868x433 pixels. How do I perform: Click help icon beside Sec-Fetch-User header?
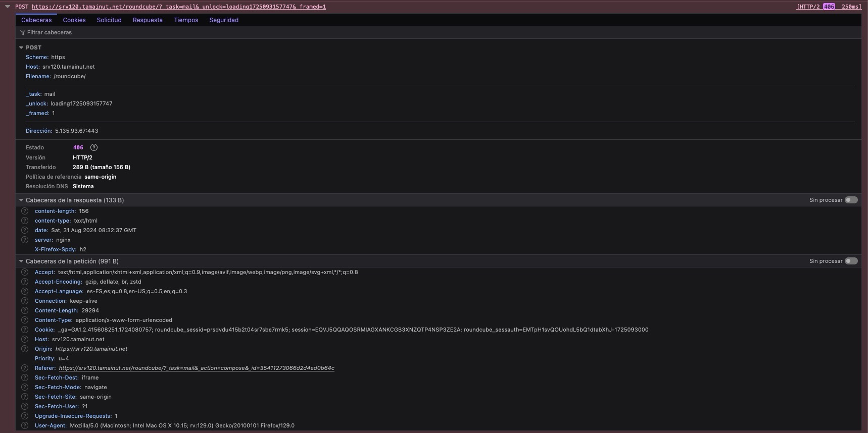(x=24, y=406)
